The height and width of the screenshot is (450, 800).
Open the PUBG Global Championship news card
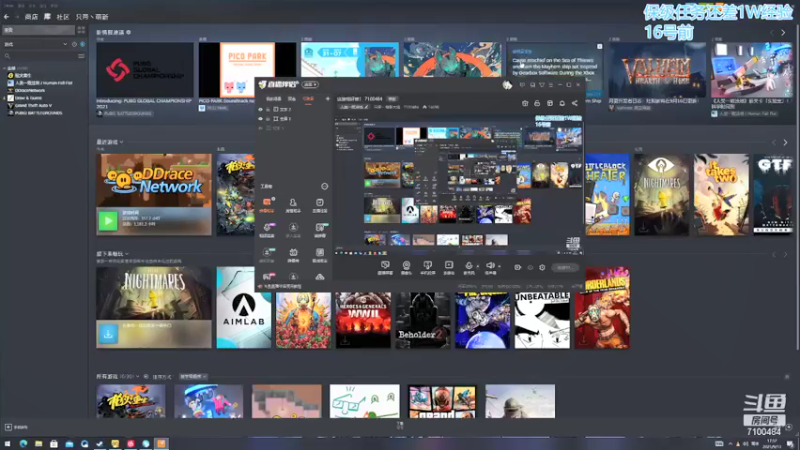coord(145,70)
